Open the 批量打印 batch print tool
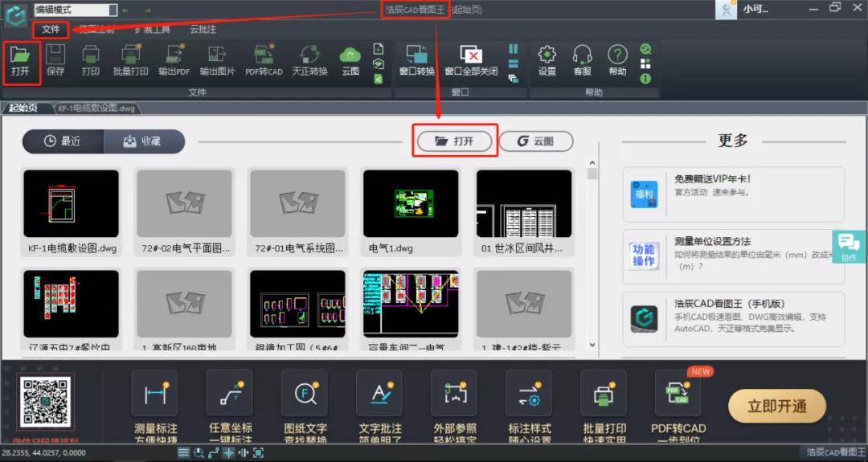 131,60
